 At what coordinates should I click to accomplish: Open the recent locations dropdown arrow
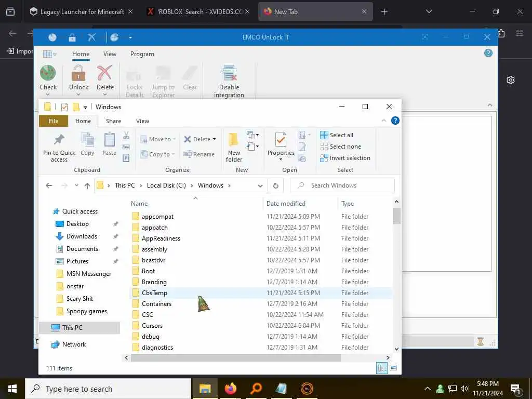coord(77,185)
